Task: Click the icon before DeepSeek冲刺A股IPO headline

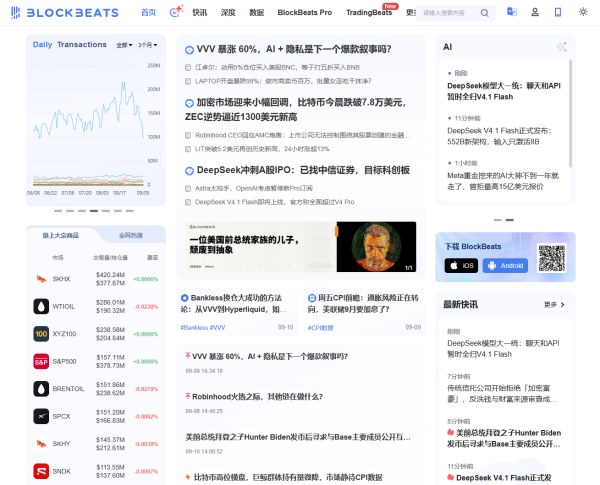Action: coord(189,171)
